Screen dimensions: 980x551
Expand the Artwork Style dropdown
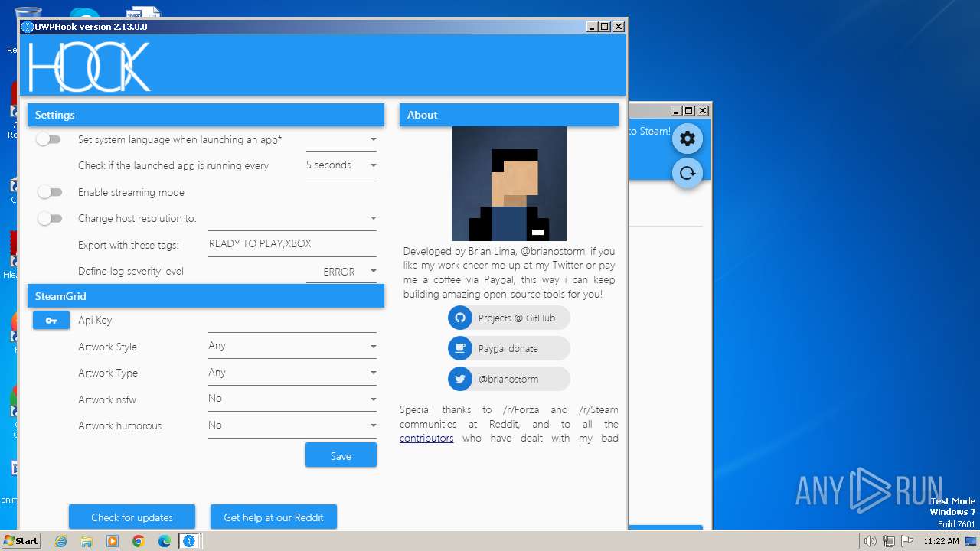coord(292,347)
